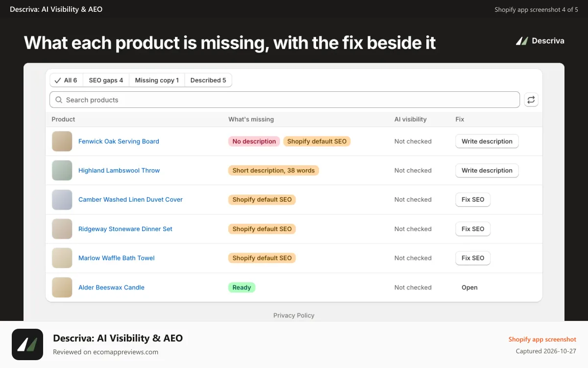Click Fix SEO for Camber Washed Linen Duvet

tap(473, 200)
